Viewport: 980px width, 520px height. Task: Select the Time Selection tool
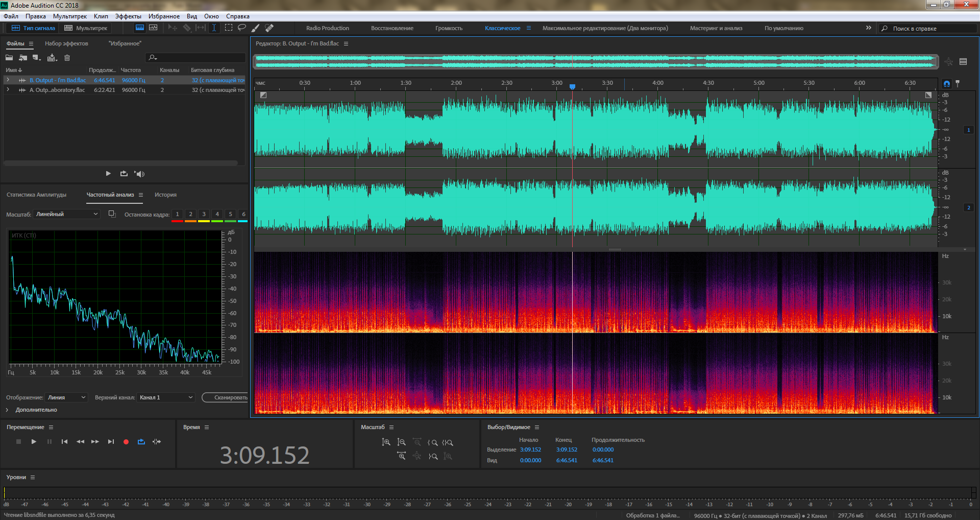pos(214,28)
